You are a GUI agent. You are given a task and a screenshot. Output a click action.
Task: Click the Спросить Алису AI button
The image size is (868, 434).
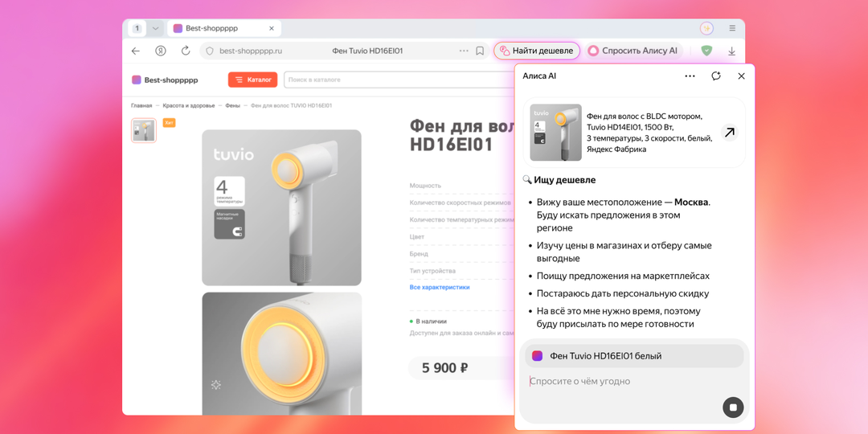(x=633, y=51)
